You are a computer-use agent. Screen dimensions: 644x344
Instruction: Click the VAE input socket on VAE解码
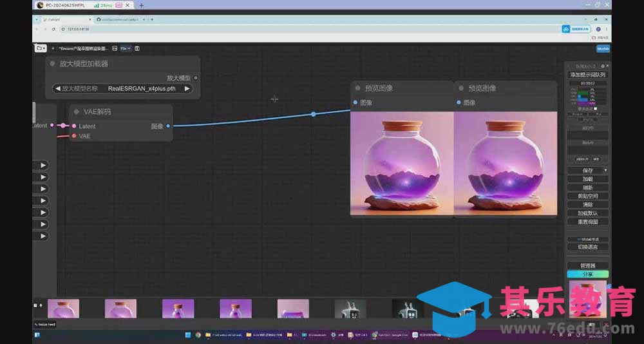click(74, 136)
